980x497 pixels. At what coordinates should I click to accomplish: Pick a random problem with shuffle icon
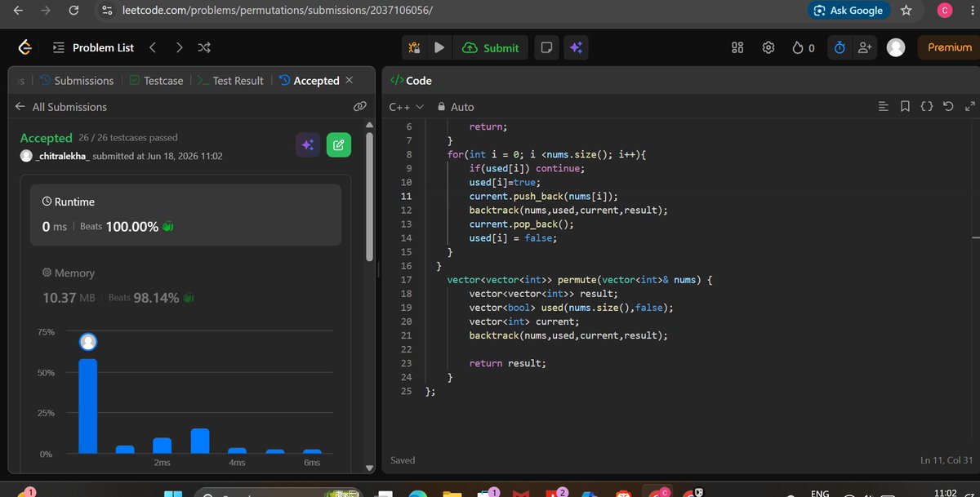(205, 47)
